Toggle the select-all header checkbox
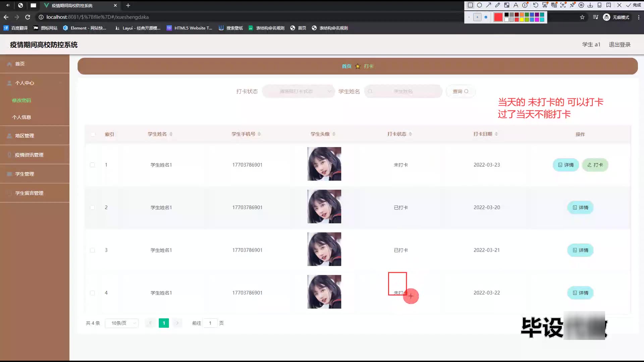Image resolution: width=644 pixels, height=362 pixels. point(93,134)
